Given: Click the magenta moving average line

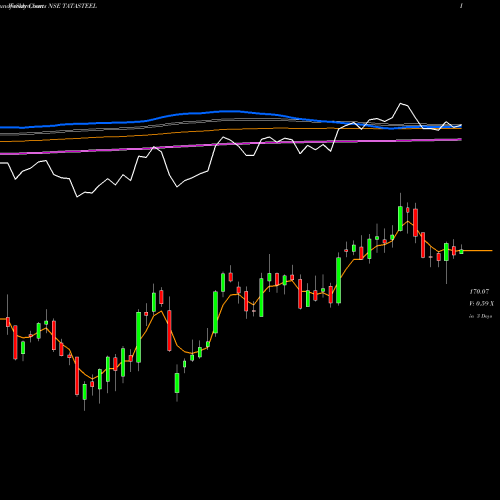Looking at the screenshot, I should pyautogui.click(x=230, y=144).
